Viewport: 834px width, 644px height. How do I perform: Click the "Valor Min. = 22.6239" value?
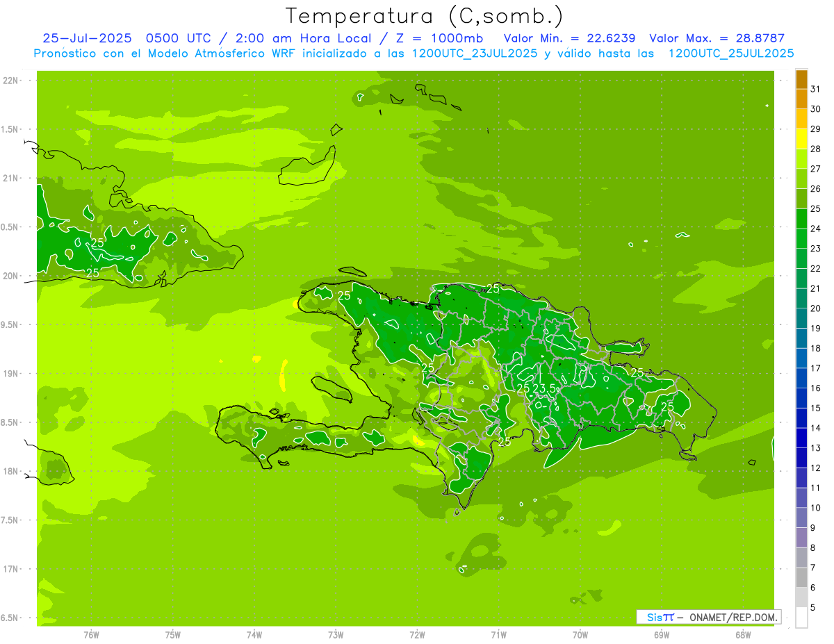click(x=569, y=38)
